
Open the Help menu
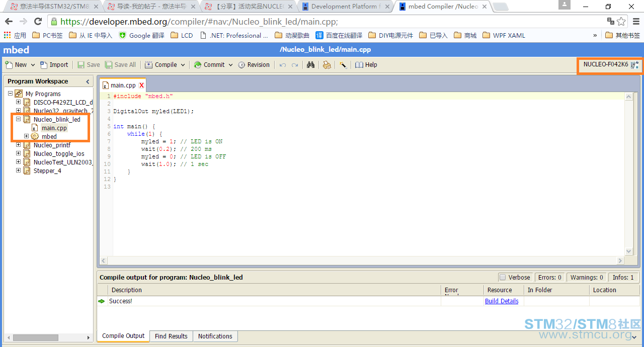(x=366, y=65)
